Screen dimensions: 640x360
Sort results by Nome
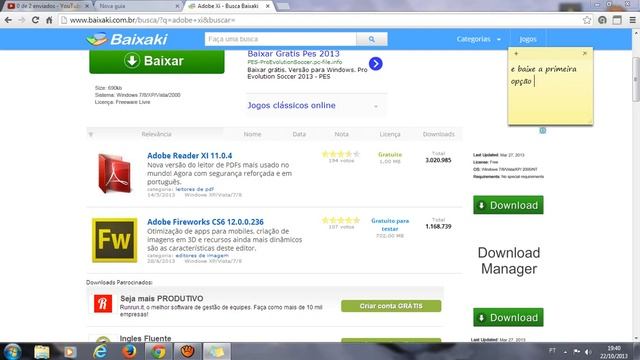pos(252,134)
